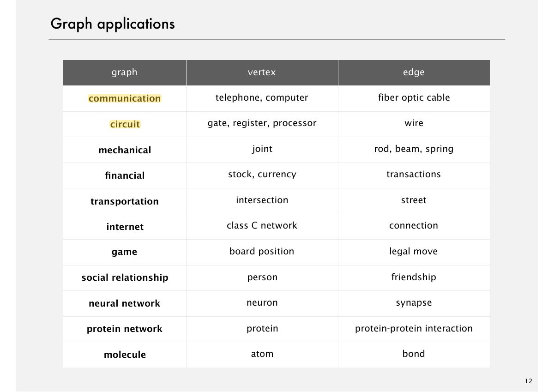Select the 'neuron' vertex cell
Viewport: 554px width, 392px height.
[262, 303]
